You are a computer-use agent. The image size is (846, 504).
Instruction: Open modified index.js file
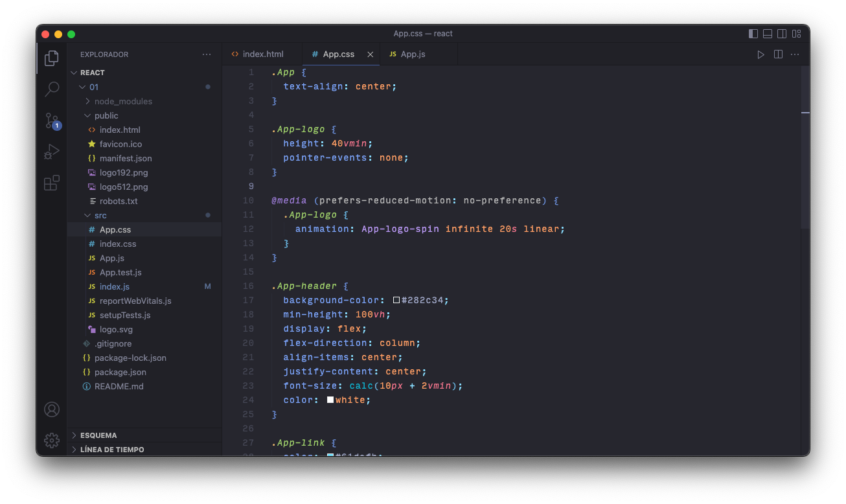coord(144,286)
